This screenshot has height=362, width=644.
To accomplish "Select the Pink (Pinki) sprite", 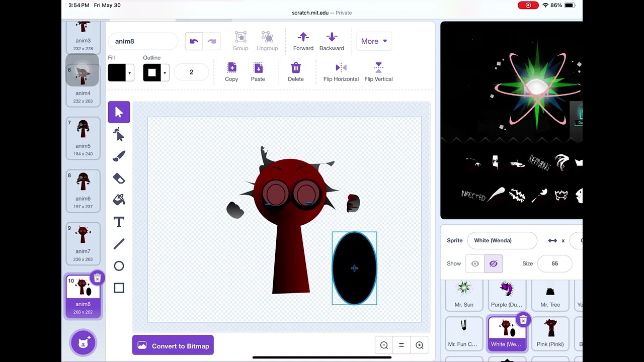I will [x=550, y=333].
